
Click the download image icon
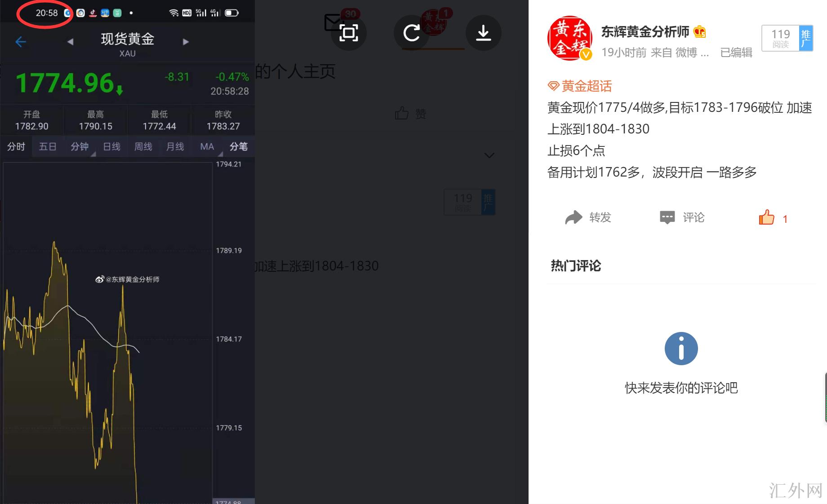tap(483, 33)
